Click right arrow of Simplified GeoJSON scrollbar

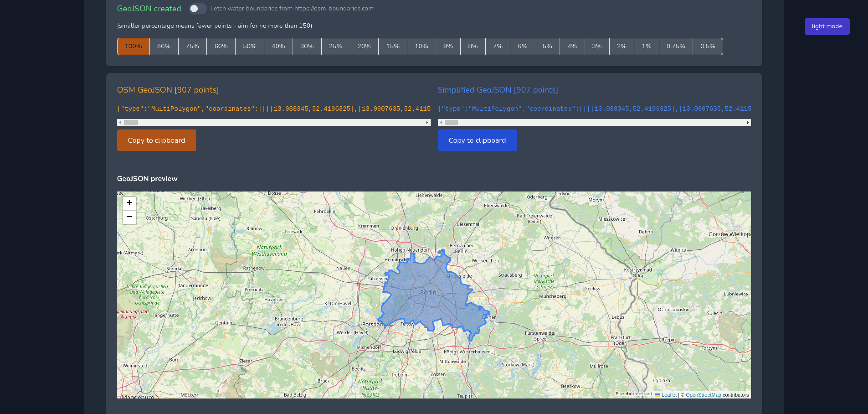[748, 122]
